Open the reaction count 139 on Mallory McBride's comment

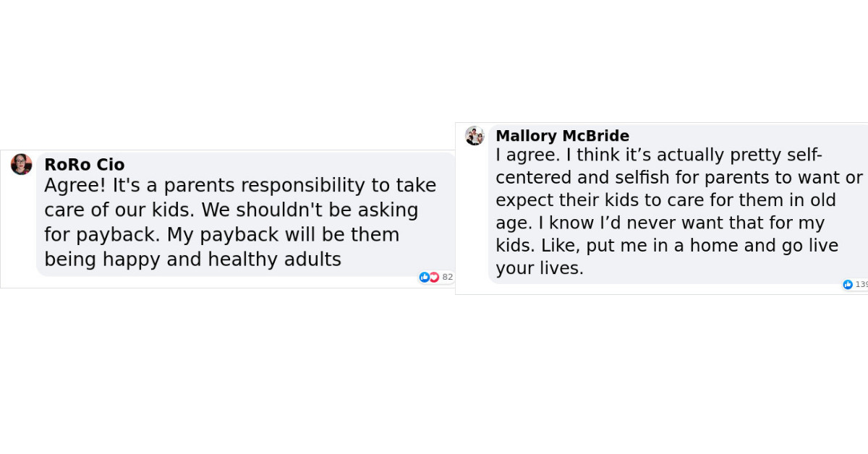[x=861, y=285]
